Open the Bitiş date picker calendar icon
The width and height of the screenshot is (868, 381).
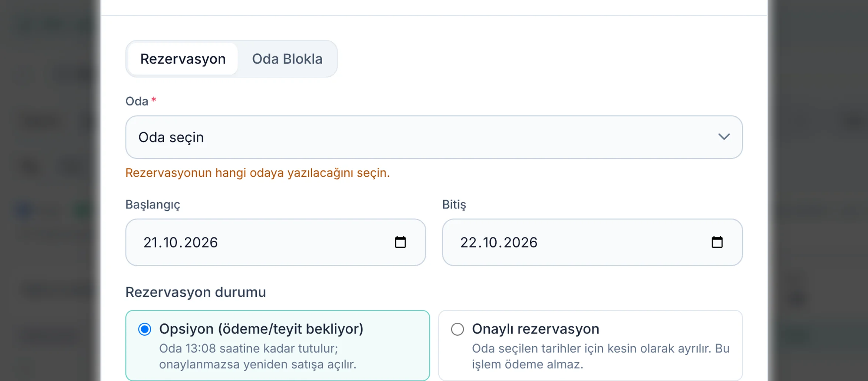[717, 242]
